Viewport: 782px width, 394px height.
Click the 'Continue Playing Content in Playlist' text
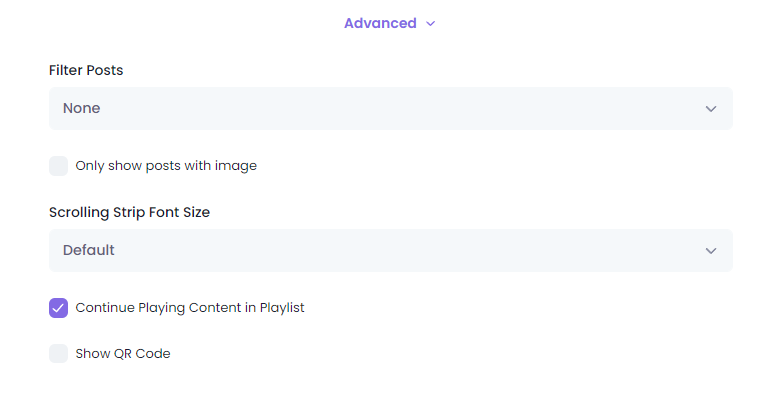(190, 308)
